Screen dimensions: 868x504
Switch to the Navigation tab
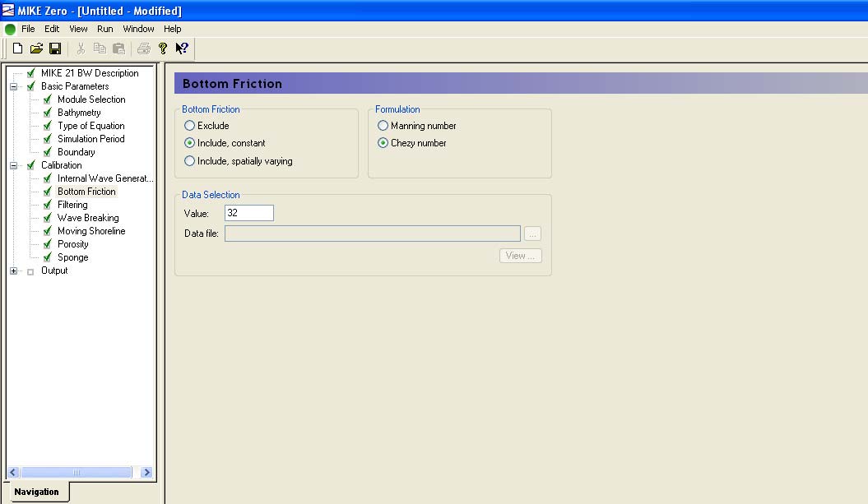(36, 492)
